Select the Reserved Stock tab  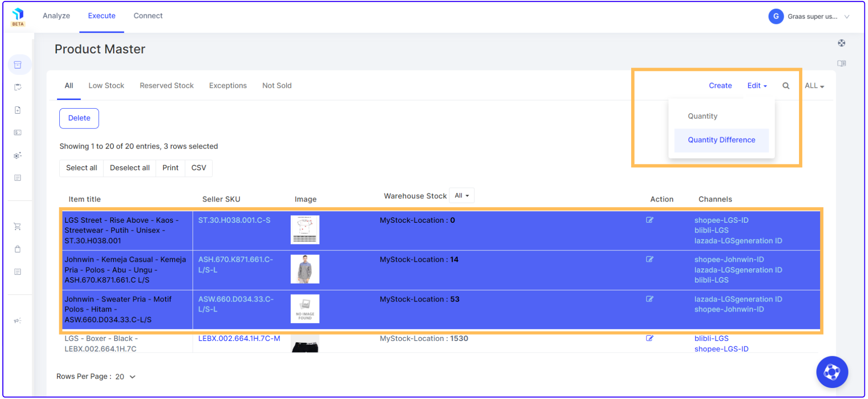pos(167,86)
